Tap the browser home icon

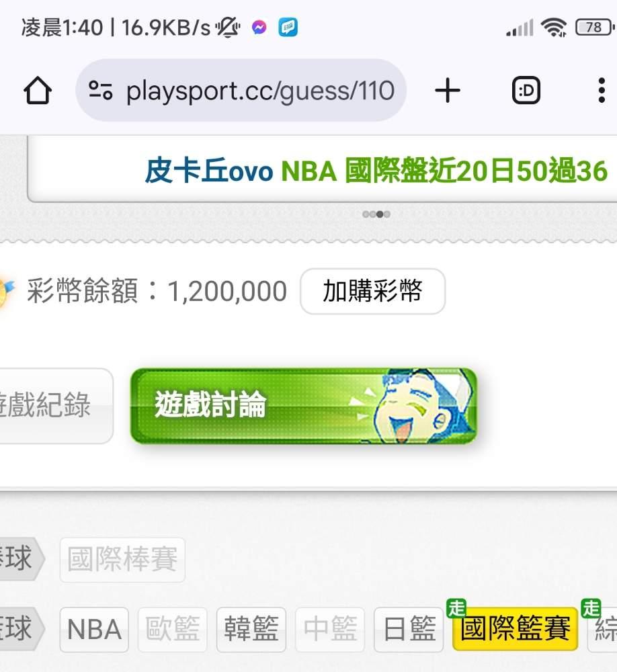38,91
